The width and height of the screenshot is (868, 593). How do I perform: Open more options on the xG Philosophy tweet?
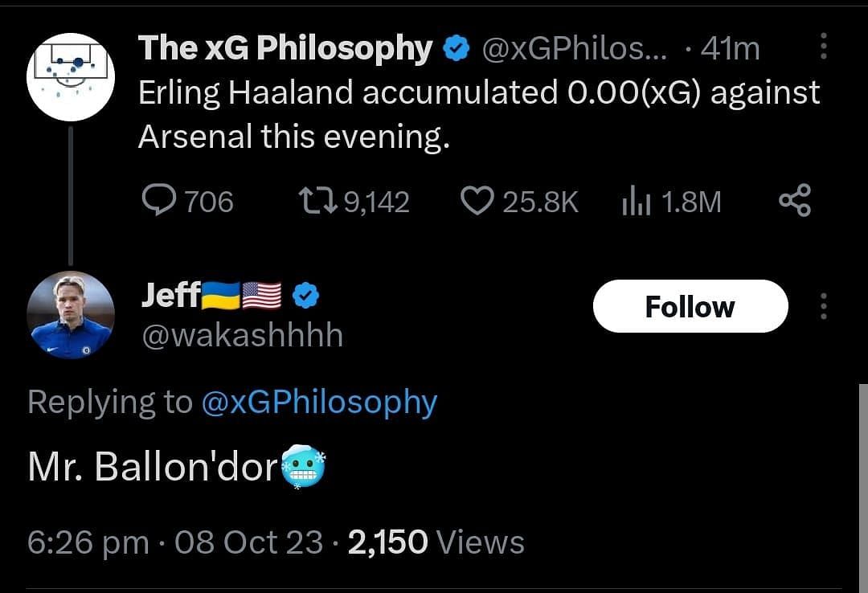[x=824, y=46]
